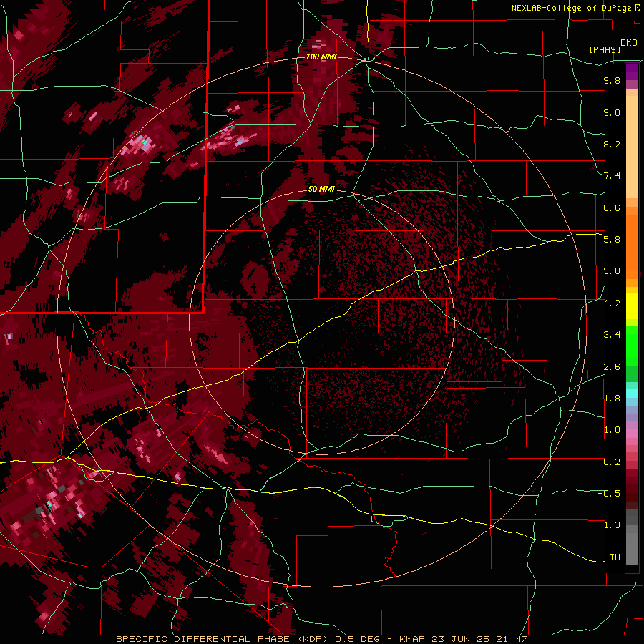Select the 2.6 scale value
Viewport: 644px width, 644px height.
(612, 367)
